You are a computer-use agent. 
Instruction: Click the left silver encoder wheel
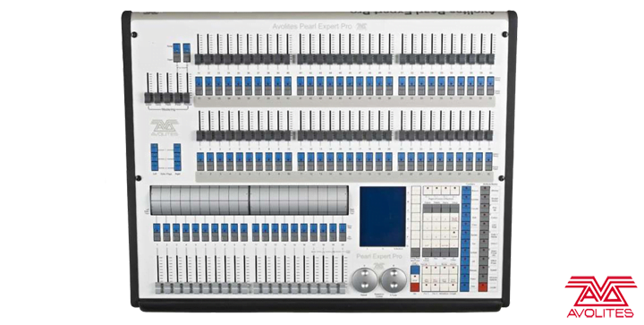point(364,280)
